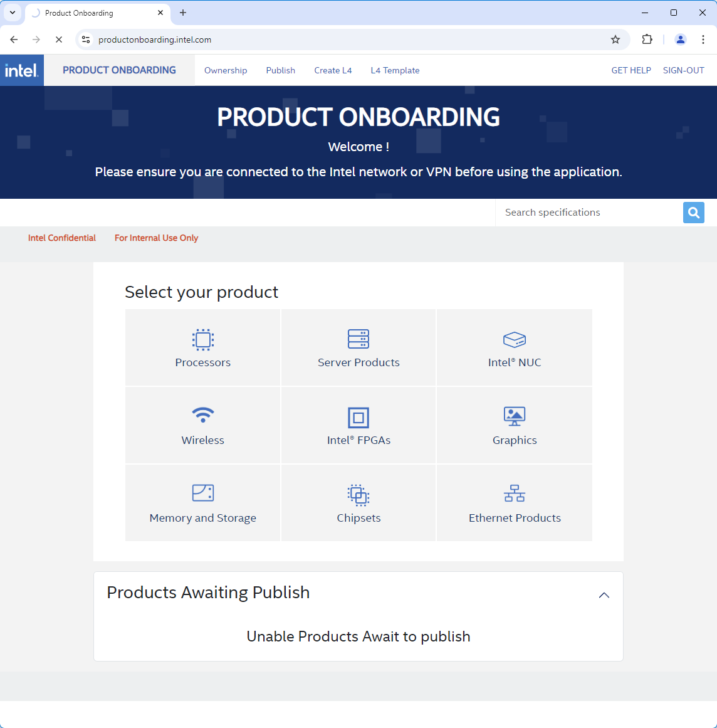The width and height of the screenshot is (717, 728).
Task: Click the Server Products label
Action: (x=358, y=362)
